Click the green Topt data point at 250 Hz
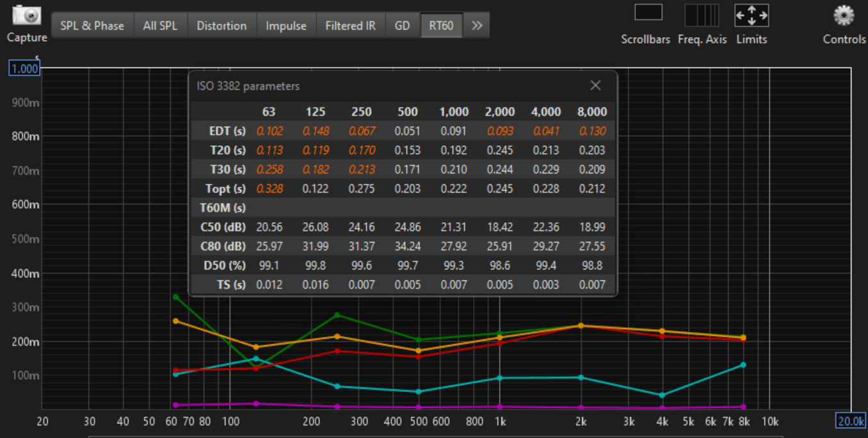The image size is (868, 438). tap(337, 315)
